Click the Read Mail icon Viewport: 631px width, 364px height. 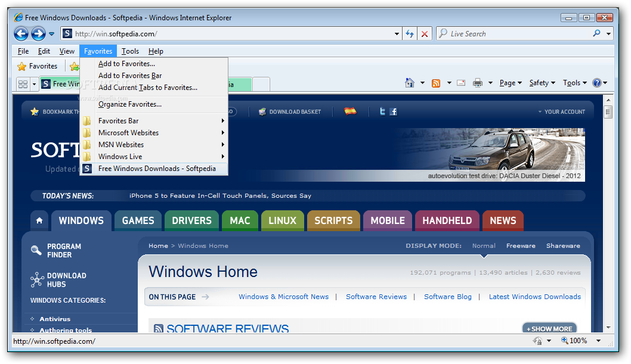pos(461,83)
